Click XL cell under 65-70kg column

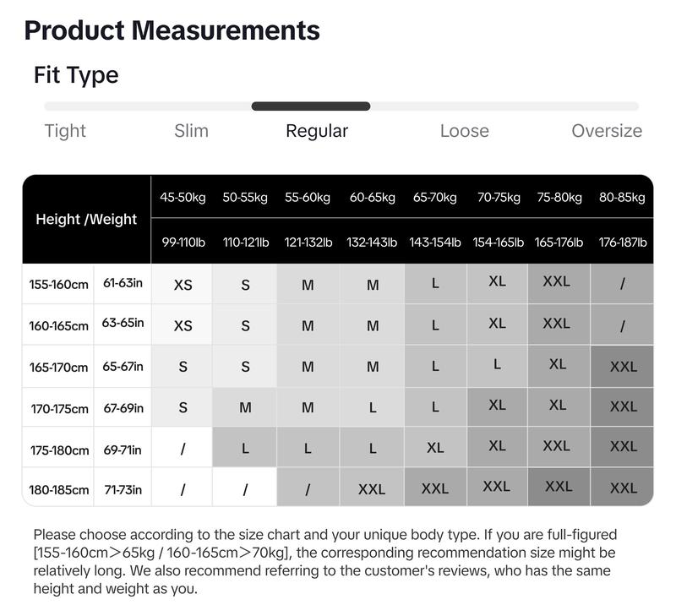coord(435,448)
